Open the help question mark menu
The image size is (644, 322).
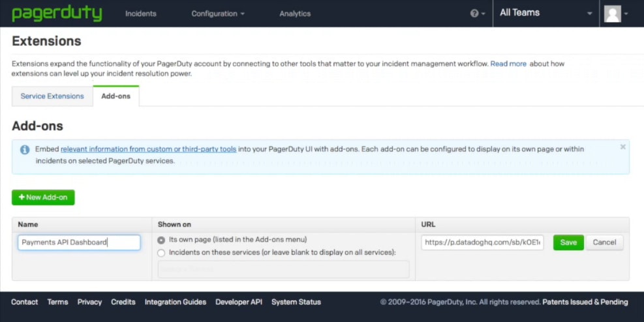point(476,14)
